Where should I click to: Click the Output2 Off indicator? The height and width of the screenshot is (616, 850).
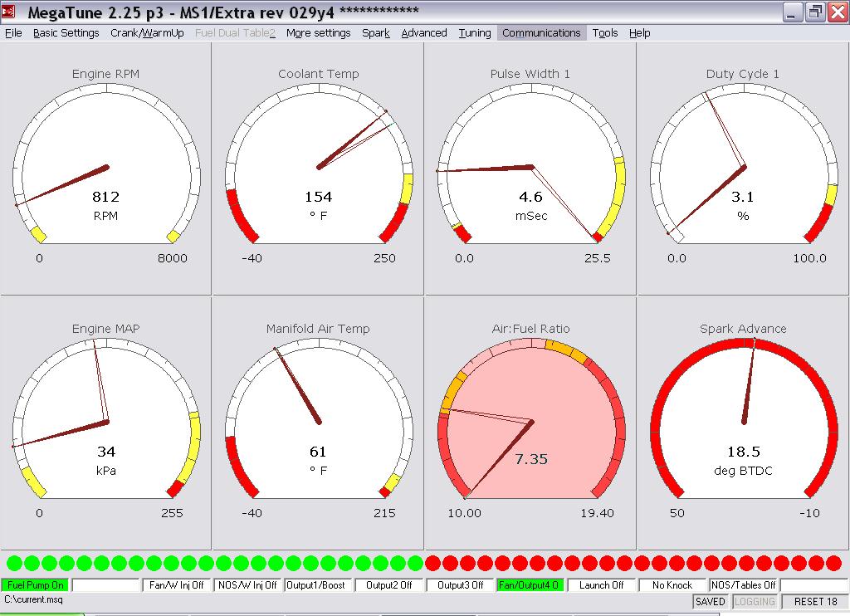[x=389, y=585]
